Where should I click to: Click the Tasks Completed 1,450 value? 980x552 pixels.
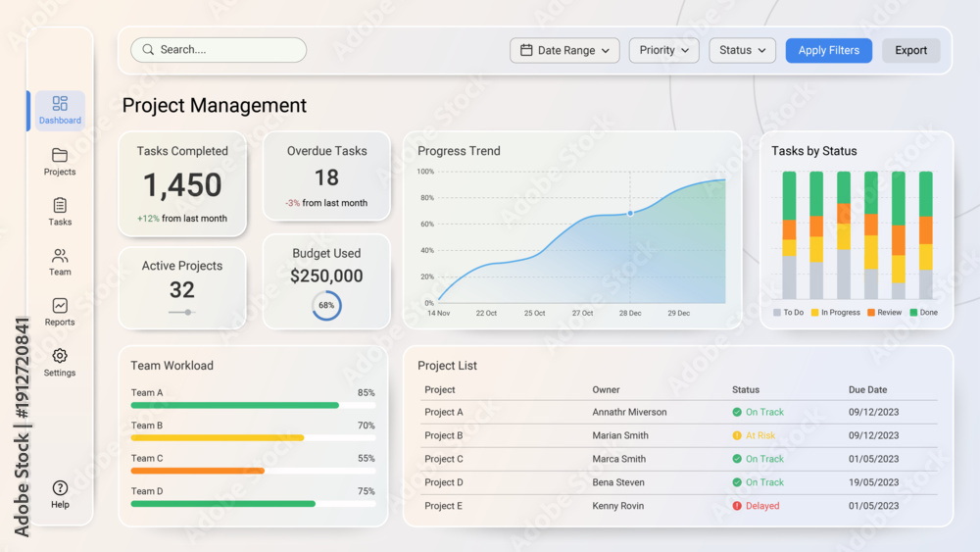[x=182, y=185]
